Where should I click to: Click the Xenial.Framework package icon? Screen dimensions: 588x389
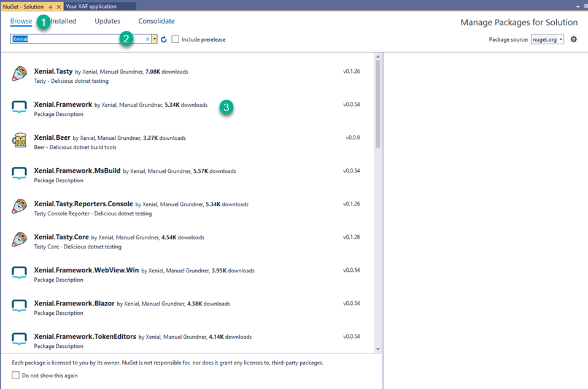click(19, 107)
